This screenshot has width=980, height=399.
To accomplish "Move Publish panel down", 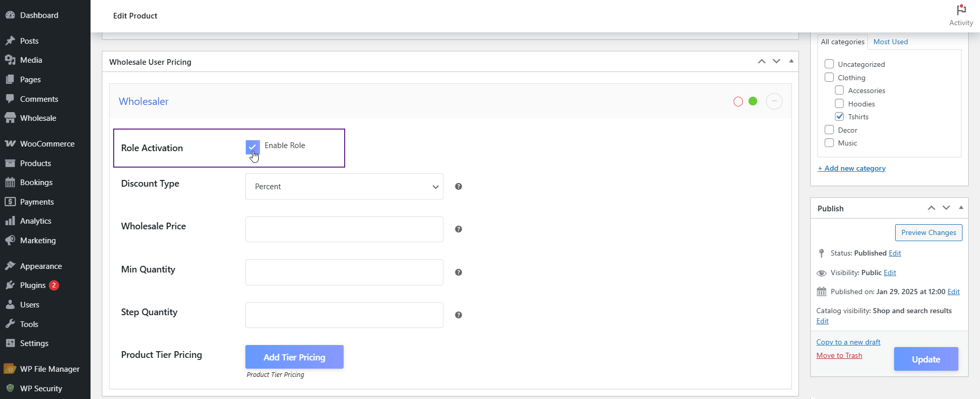I will (946, 208).
